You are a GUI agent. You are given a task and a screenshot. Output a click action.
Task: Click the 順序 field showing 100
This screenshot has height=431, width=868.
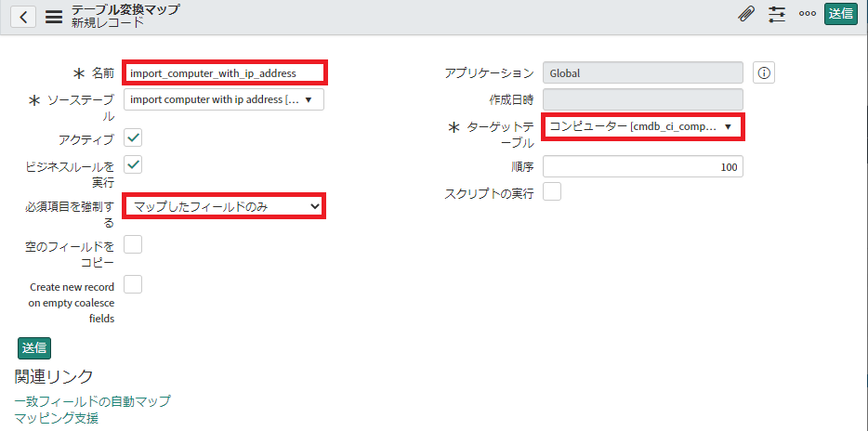pyautogui.click(x=643, y=166)
